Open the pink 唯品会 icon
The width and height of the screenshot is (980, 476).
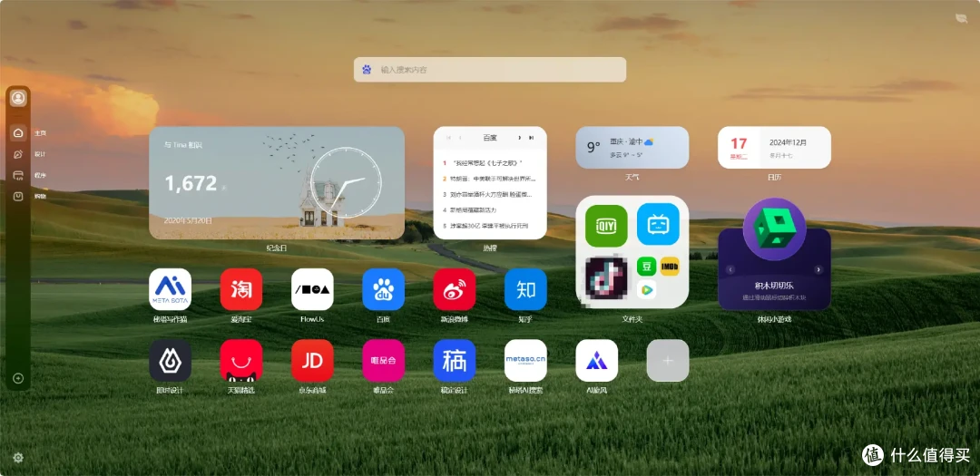[x=383, y=361]
